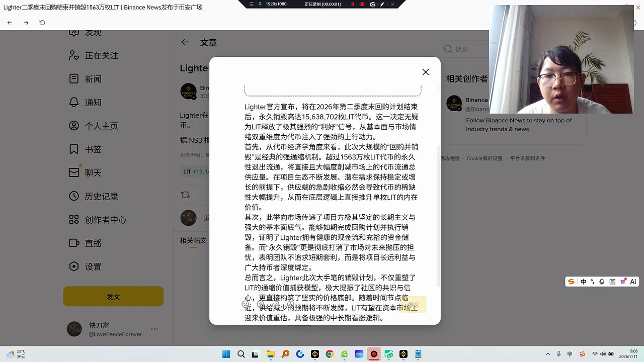Toggle Sogou 中 Chinese input mode

pos(584,282)
